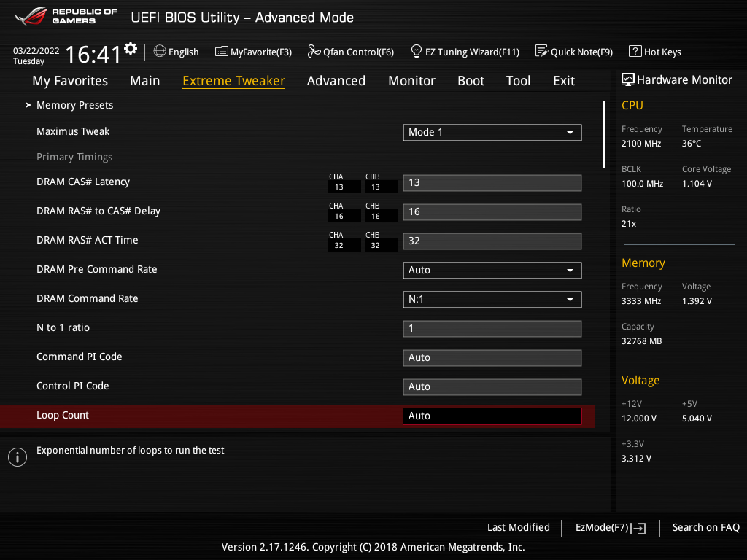This screenshot has height=560, width=747.
Task: Select the DRAM Command Rate label
Action: point(88,298)
